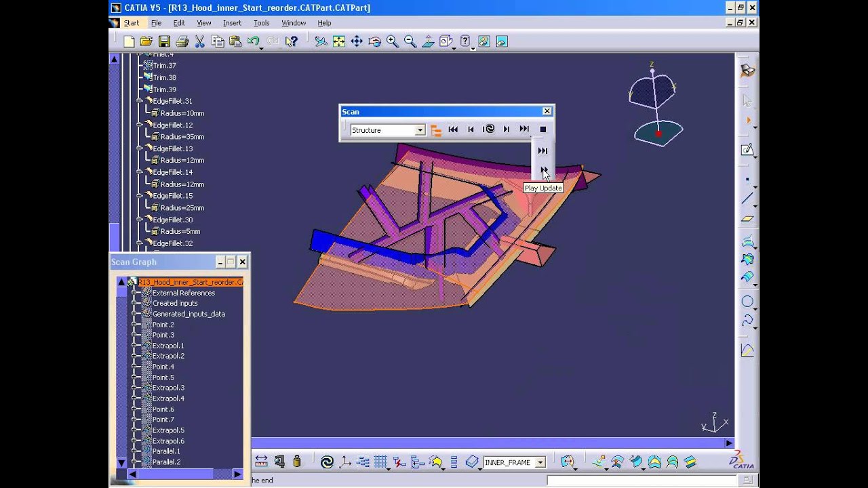Click Scan Graph horizontal scrollbar right arrow
This screenshot has height=488, width=868.
(237, 474)
